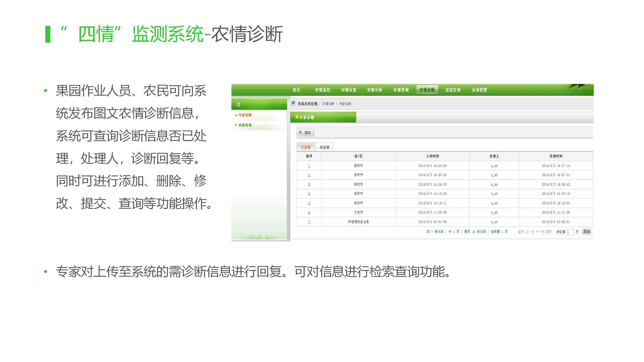This screenshot has height=362, width=644.
Task: Click the monitor icon beside the location breadcrumb
Action: (x=293, y=103)
